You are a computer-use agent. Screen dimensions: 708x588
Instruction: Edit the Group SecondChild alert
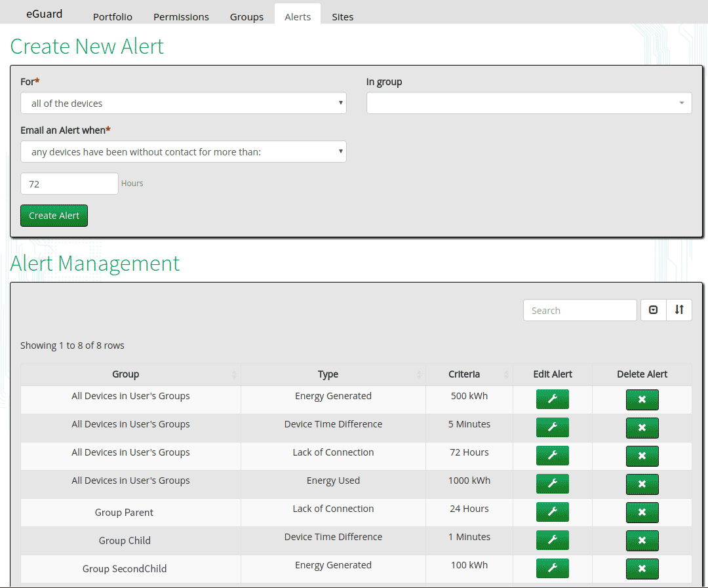coord(552,568)
